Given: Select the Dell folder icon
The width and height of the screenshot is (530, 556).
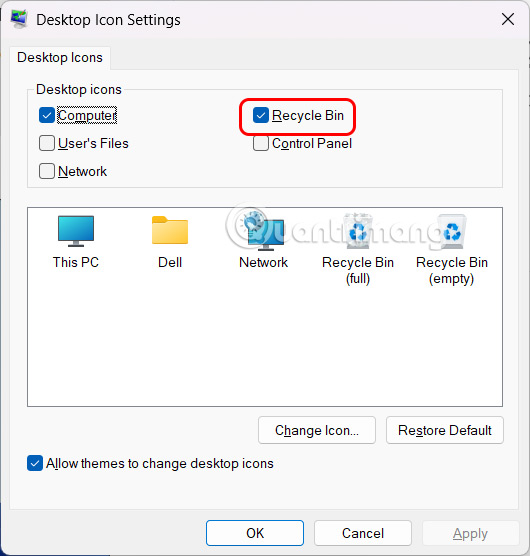Looking at the screenshot, I should (170, 230).
